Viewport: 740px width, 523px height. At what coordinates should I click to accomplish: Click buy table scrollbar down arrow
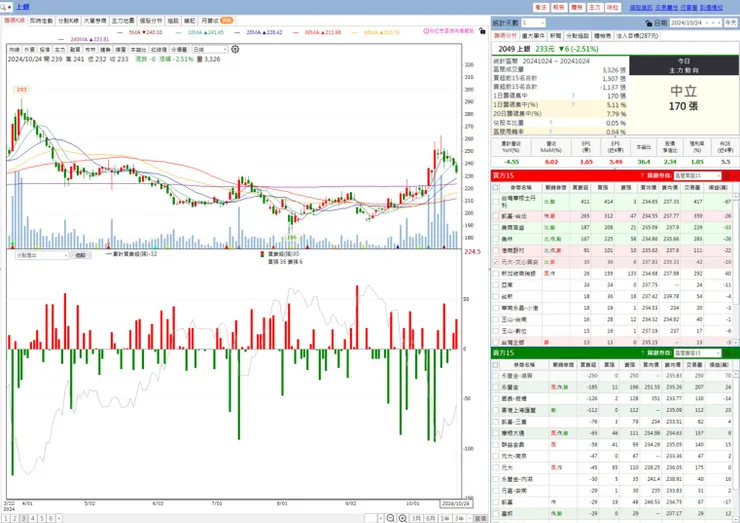736,343
